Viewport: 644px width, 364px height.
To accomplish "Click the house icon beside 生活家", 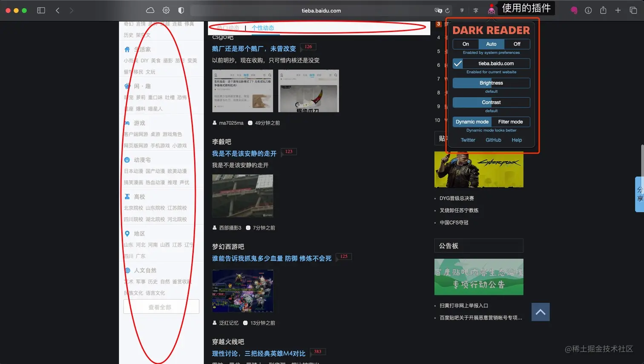I will (x=127, y=49).
